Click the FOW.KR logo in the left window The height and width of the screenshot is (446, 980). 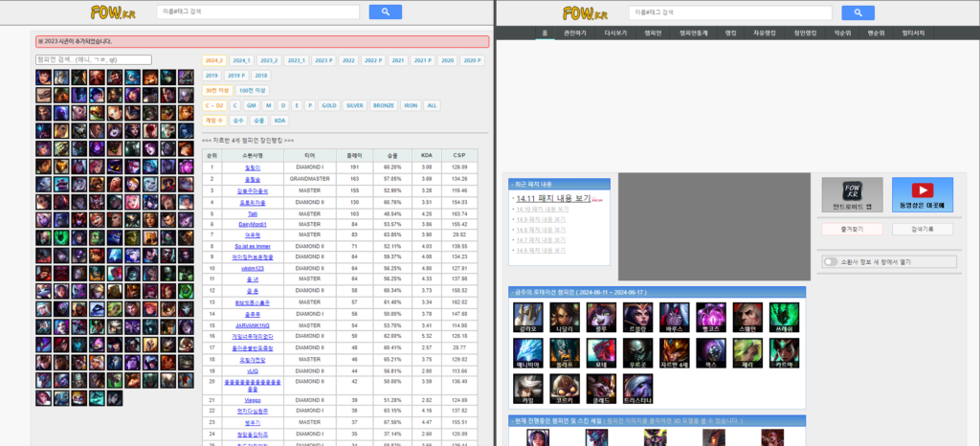coord(111,12)
